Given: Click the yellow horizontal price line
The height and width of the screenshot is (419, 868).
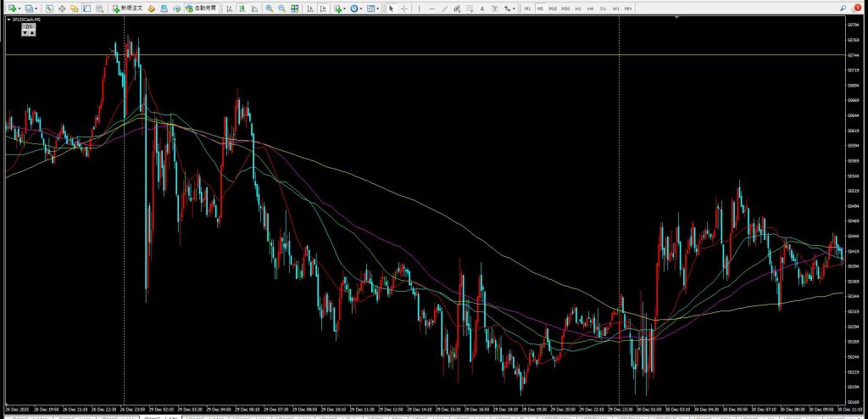Looking at the screenshot, I should click(424, 54).
